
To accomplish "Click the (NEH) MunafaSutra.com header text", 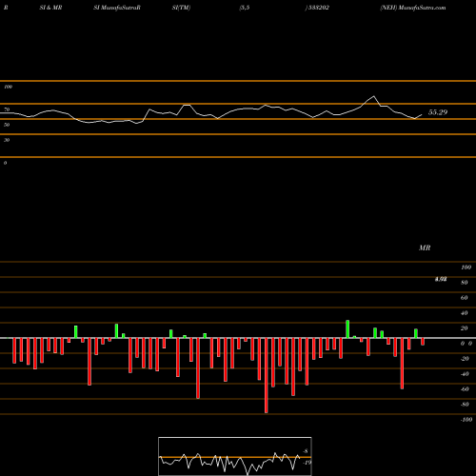I will tap(413, 8).
